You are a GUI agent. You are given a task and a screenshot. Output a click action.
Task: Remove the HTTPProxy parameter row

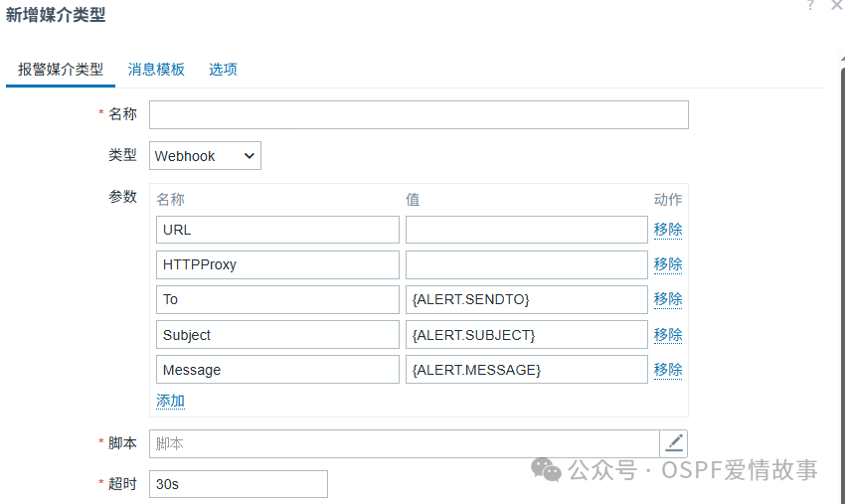click(668, 264)
